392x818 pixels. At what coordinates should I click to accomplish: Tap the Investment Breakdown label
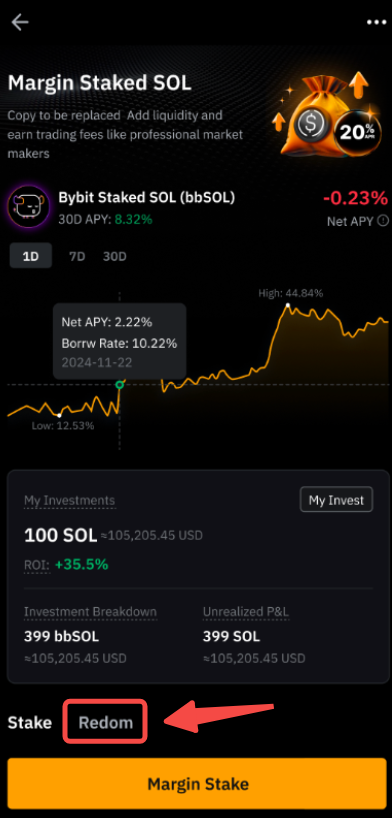coord(90,612)
